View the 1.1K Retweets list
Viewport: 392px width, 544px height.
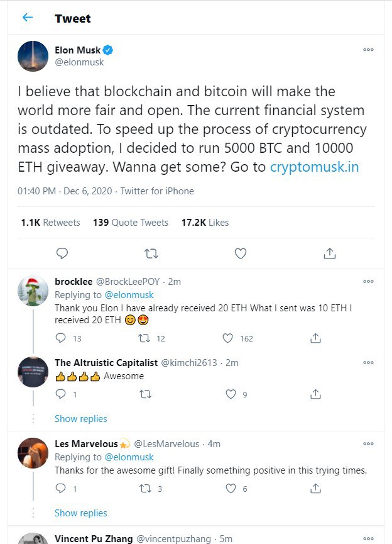point(50,223)
